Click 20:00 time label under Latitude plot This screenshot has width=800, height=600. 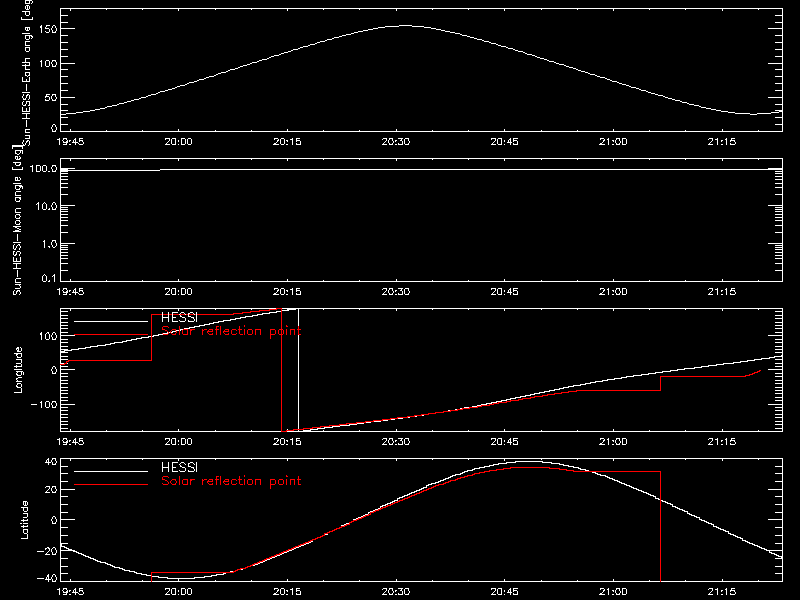pyautogui.click(x=179, y=591)
